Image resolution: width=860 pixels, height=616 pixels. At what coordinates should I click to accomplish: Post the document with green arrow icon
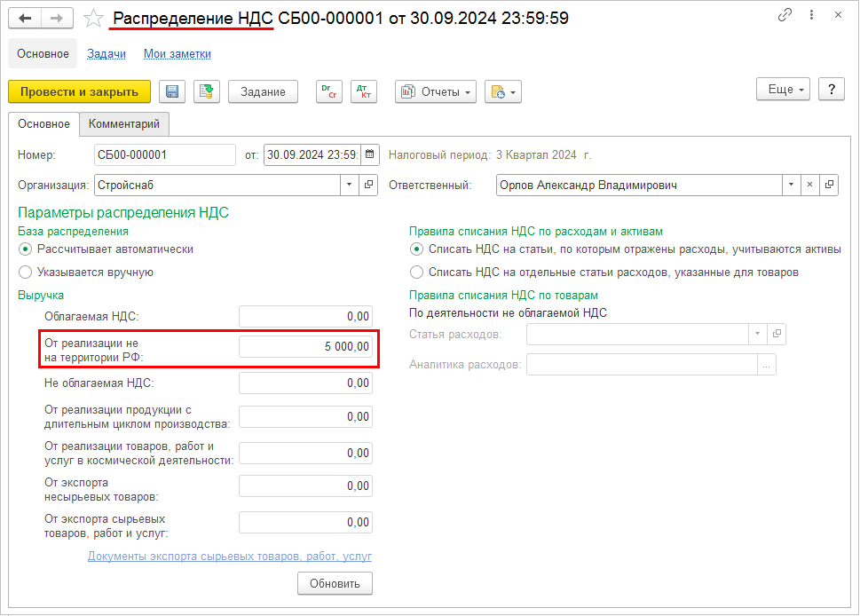pos(206,91)
